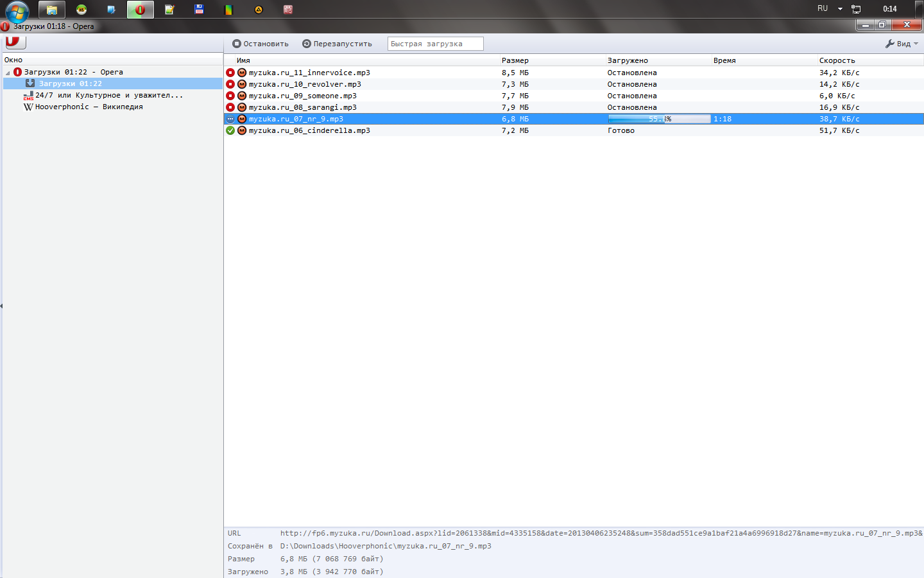Screen dimensions: 924x578
Task: Sort downloads by Загружено column
Action: coord(628,60)
